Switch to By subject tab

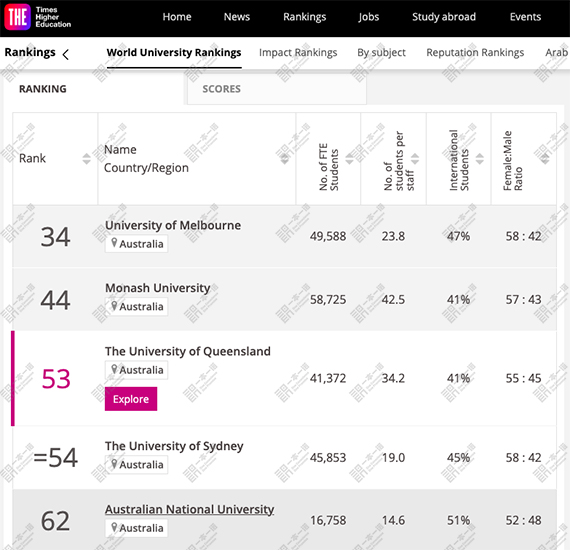point(381,53)
